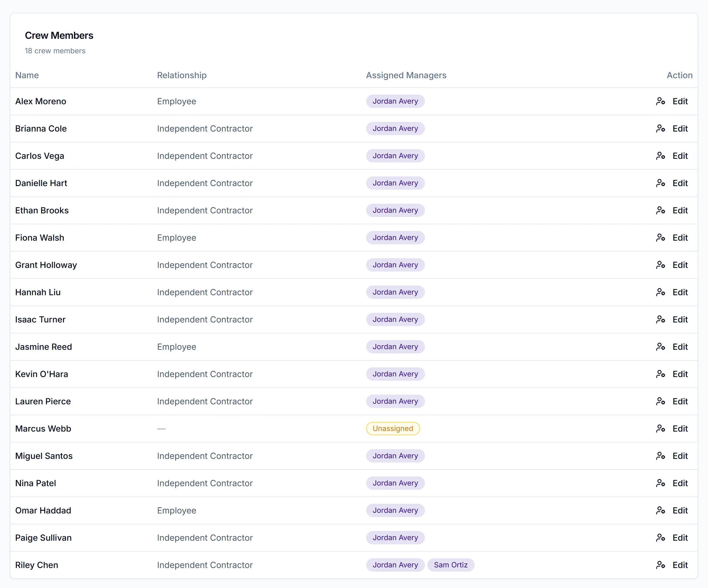Click the user-settings icon in Lauren Pierce's row
The height and width of the screenshot is (588, 708).
coord(660,402)
